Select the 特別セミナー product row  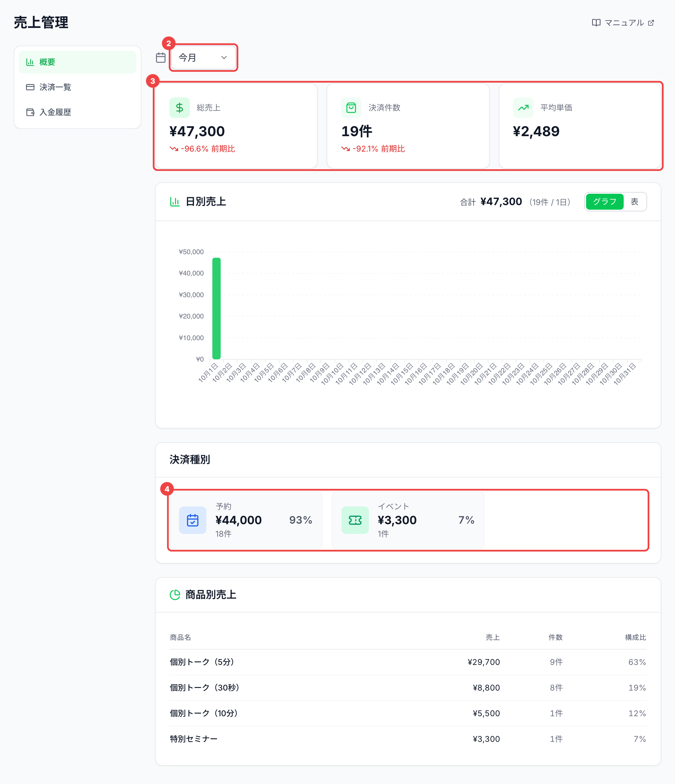point(408,739)
